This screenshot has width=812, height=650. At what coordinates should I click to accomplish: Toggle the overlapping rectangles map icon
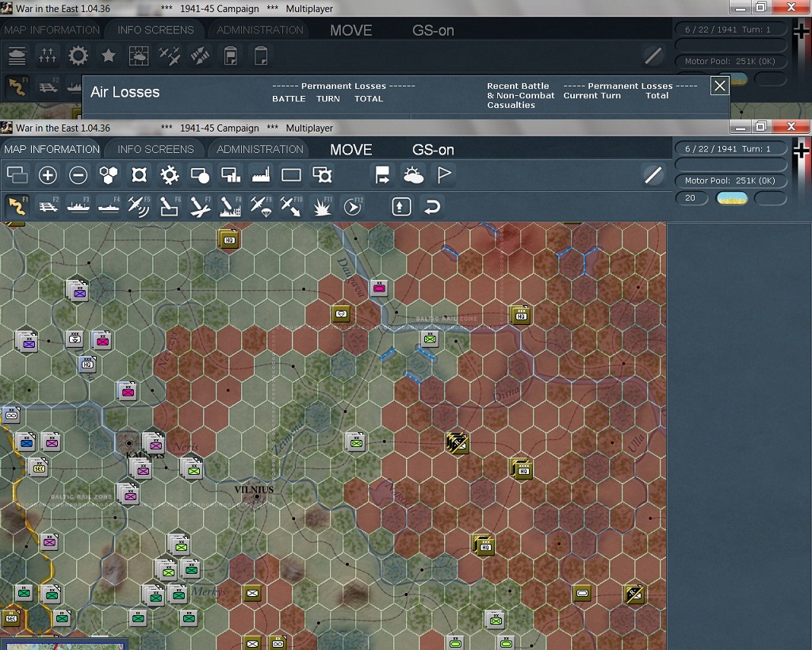click(17, 175)
